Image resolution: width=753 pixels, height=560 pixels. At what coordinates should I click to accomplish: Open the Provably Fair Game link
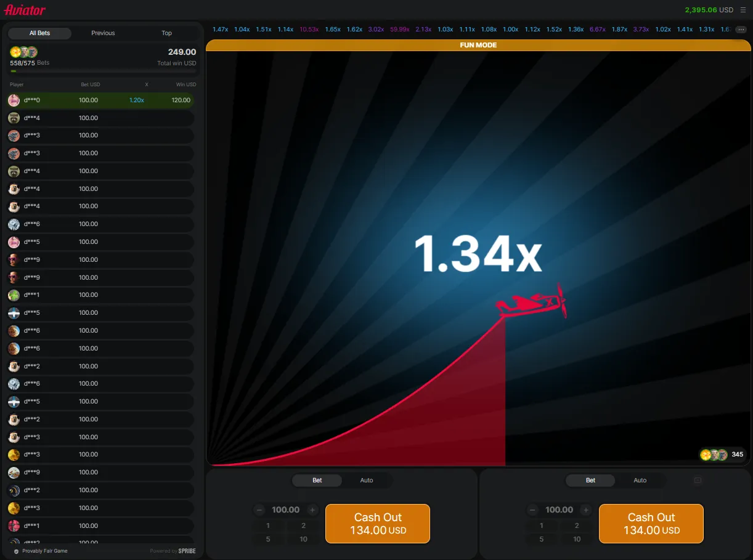[x=45, y=551]
